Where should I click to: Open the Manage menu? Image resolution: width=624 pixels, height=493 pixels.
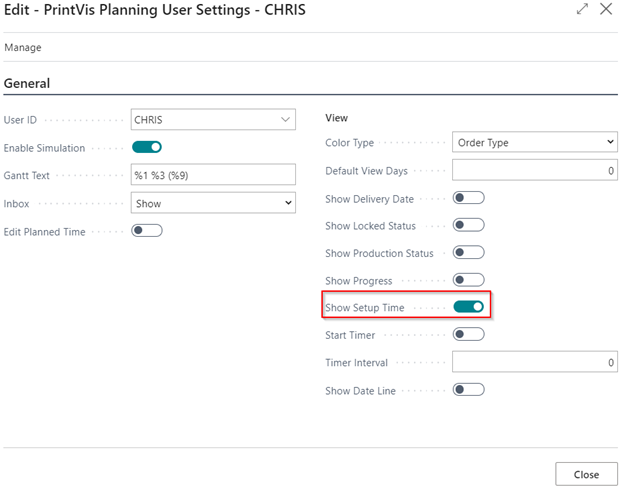point(23,47)
